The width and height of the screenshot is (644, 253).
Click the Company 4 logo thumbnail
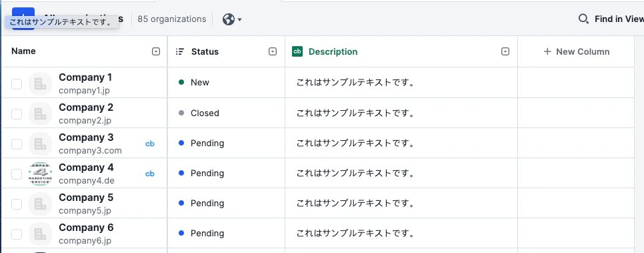click(40, 174)
